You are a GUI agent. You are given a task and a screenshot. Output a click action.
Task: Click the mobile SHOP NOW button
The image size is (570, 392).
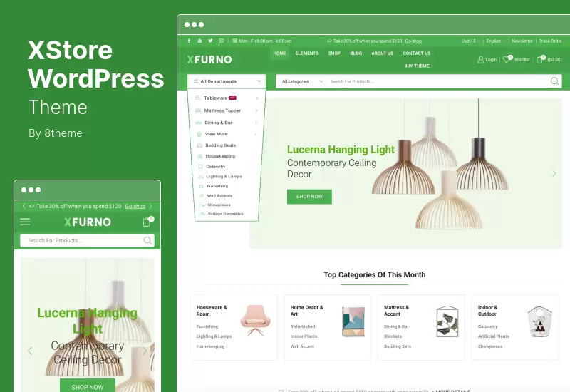[x=88, y=386]
